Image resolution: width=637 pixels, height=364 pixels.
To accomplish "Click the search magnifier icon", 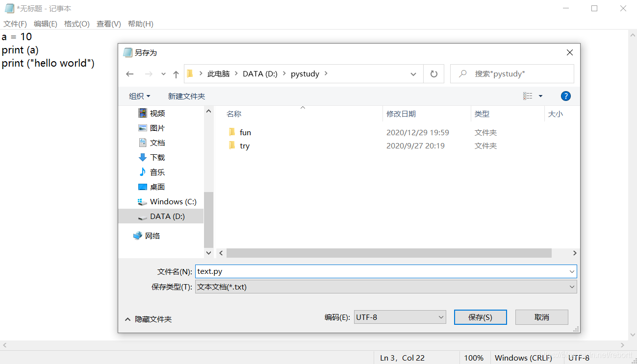I will (x=462, y=74).
